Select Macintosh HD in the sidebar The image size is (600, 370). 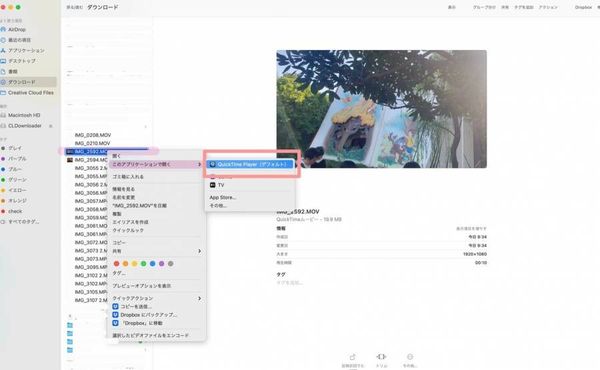(24, 115)
